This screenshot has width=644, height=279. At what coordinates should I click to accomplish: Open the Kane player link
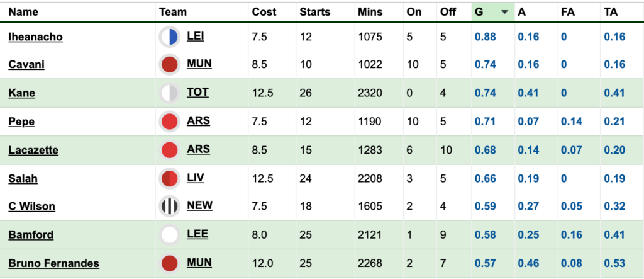(x=22, y=93)
